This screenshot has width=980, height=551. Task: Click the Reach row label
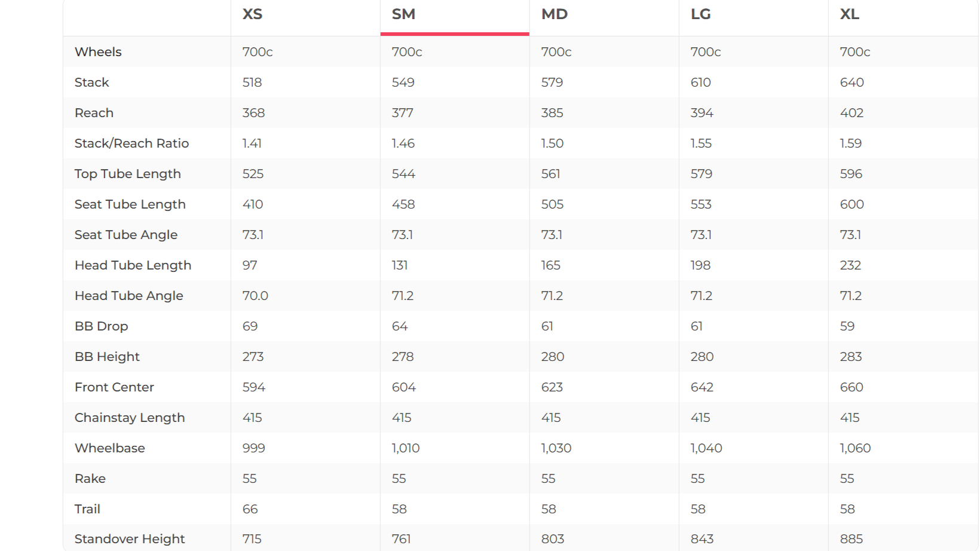[x=94, y=113]
